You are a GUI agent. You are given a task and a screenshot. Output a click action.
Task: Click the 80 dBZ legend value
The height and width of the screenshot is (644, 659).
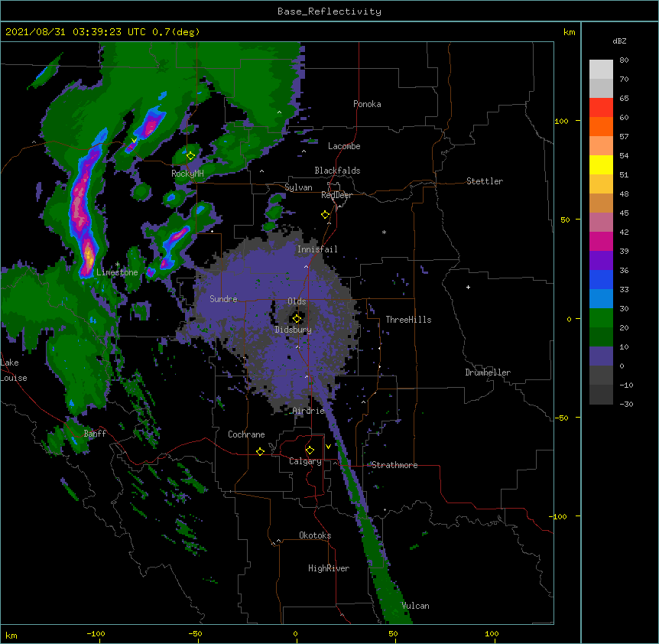624,60
